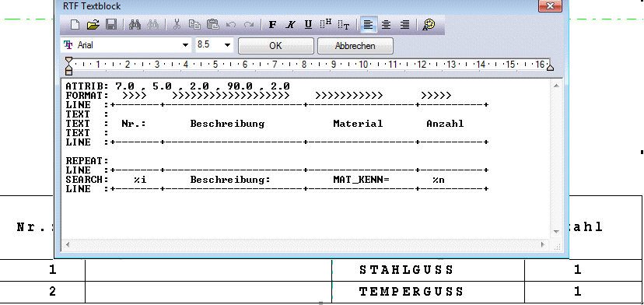Image resolution: width=644 pixels, height=305 pixels.
Task: Click the text editor's vertical scrollbar down arrow
Action: pos(556,232)
